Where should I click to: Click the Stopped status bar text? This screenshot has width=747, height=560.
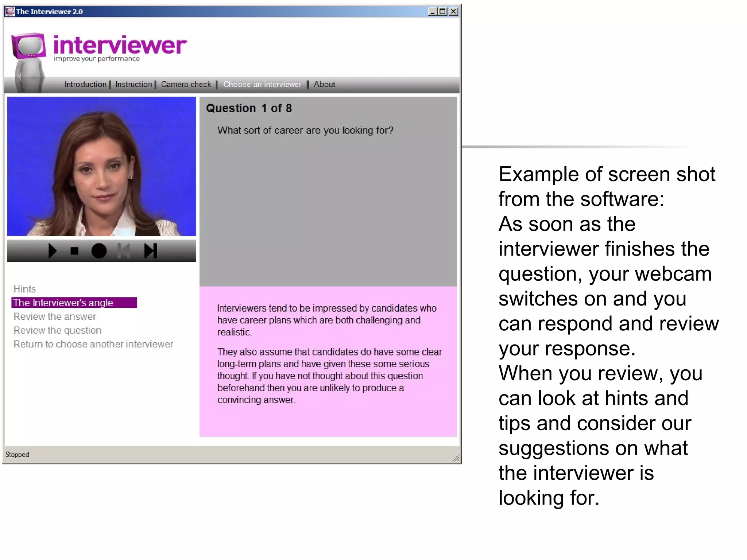click(17, 455)
